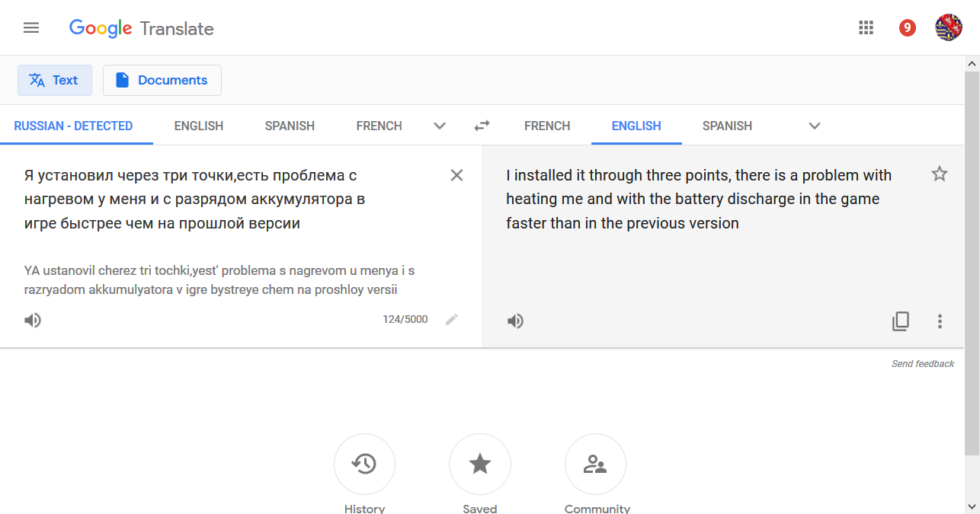Viewport: 980px width, 514px height.
Task: Open the hamburger main menu
Action: [31, 28]
